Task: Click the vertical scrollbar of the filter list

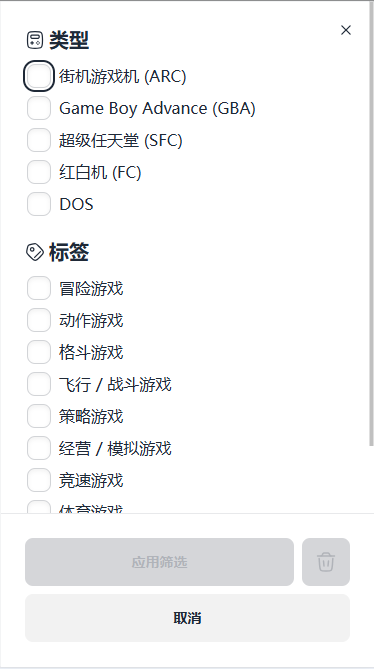Action: pos(371,224)
